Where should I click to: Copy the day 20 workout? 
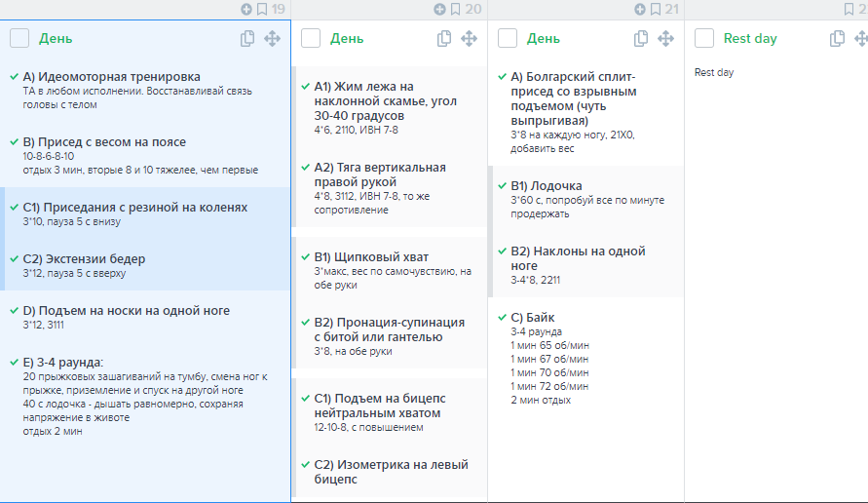pyautogui.click(x=444, y=38)
